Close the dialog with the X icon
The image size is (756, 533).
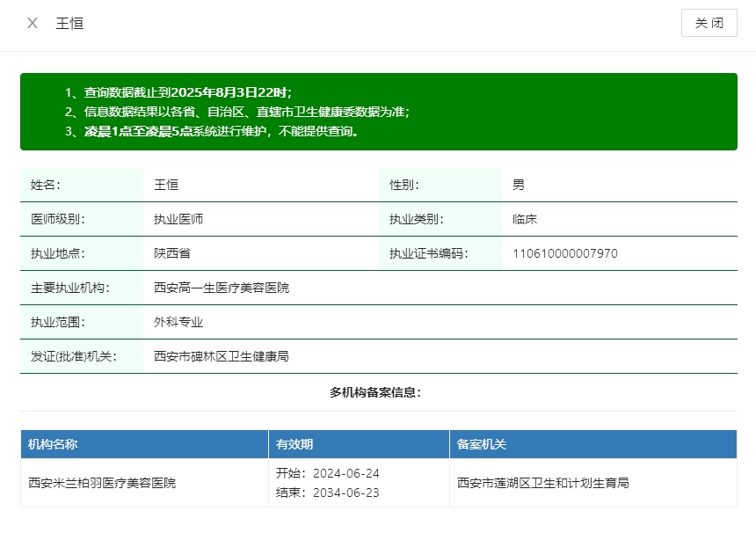point(33,23)
